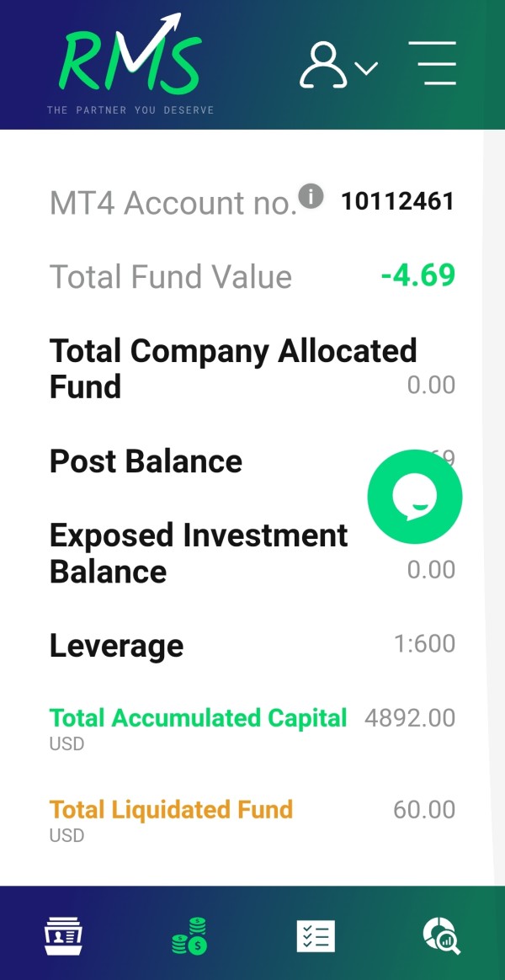The height and width of the screenshot is (980, 505).
Task: Click the Leverage value 1:600
Action: [x=424, y=644]
